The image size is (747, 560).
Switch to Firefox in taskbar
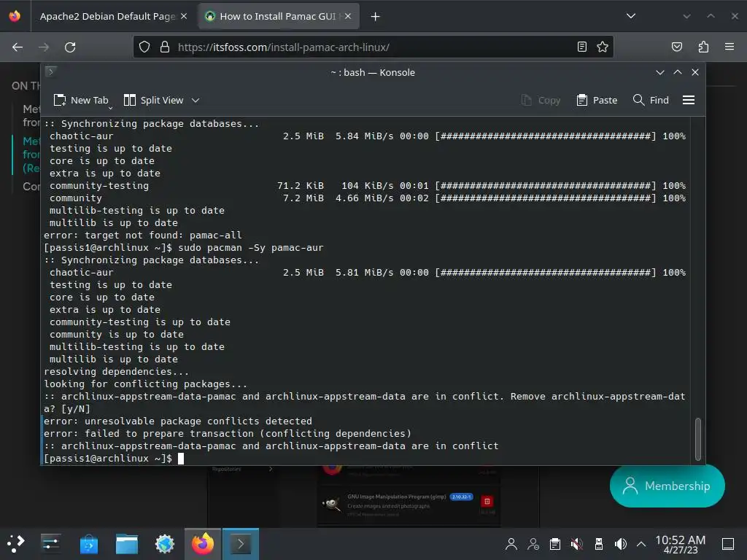(x=203, y=544)
